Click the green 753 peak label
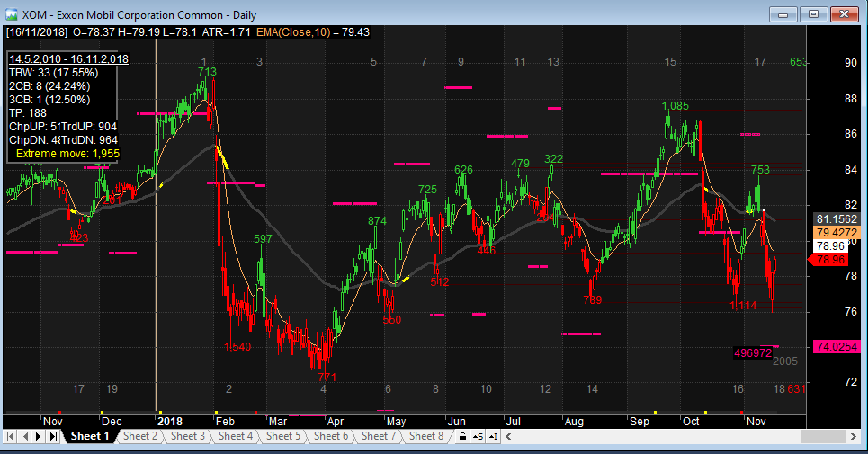 [x=761, y=170]
